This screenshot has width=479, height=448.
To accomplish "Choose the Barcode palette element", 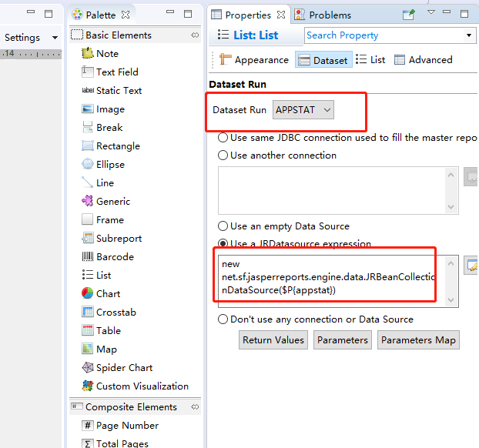I will click(108, 257).
